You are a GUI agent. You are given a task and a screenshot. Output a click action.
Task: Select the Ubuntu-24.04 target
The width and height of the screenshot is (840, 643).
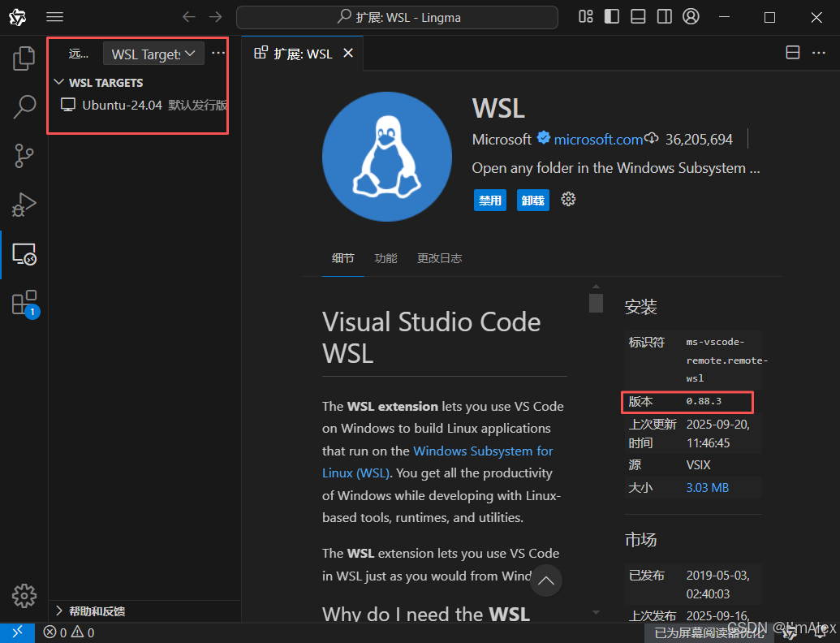pos(144,105)
